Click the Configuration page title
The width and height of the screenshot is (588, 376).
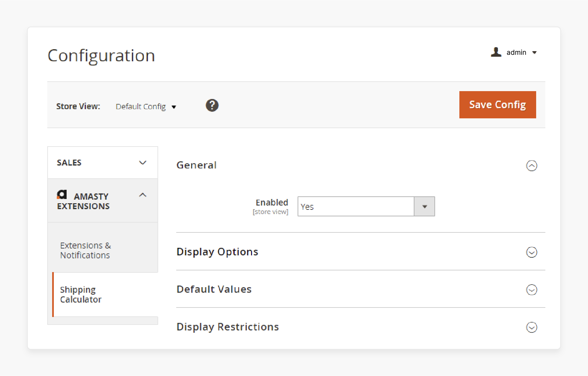(101, 56)
